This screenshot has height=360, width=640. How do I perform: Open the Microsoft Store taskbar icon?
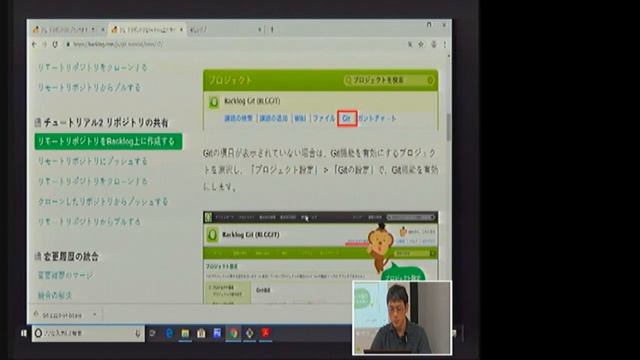[x=201, y=333]
